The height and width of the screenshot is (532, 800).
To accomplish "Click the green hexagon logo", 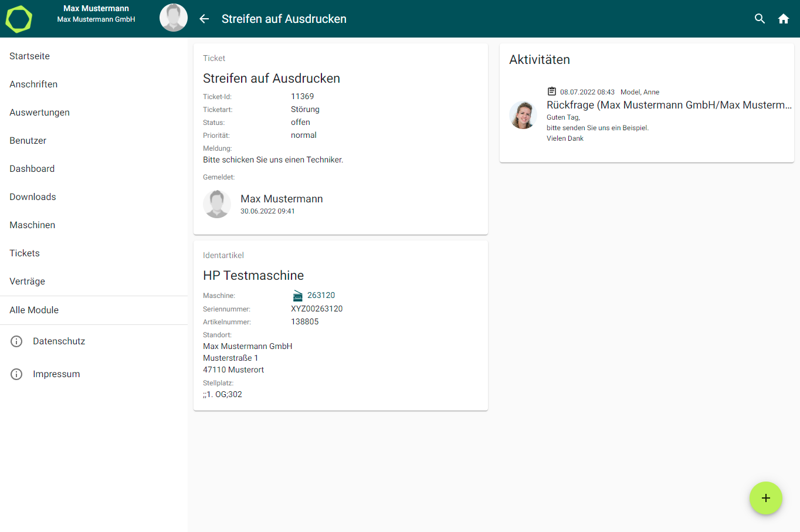I will [19, 19].
